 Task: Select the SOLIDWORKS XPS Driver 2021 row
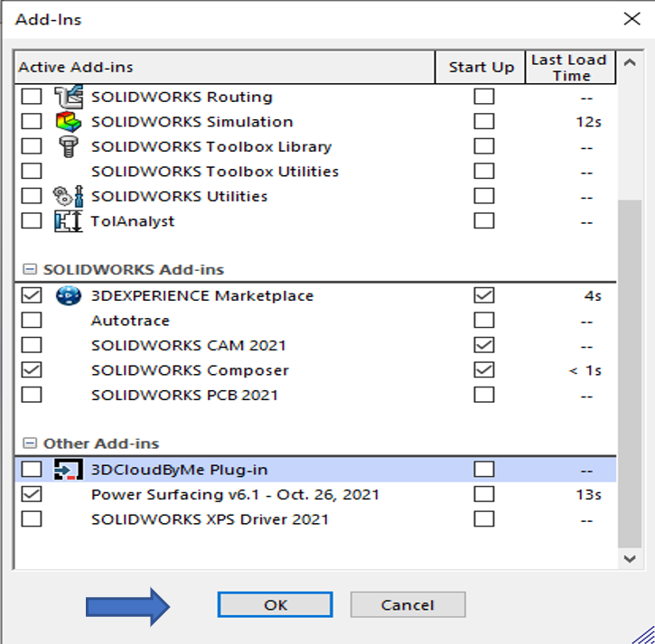210,519
